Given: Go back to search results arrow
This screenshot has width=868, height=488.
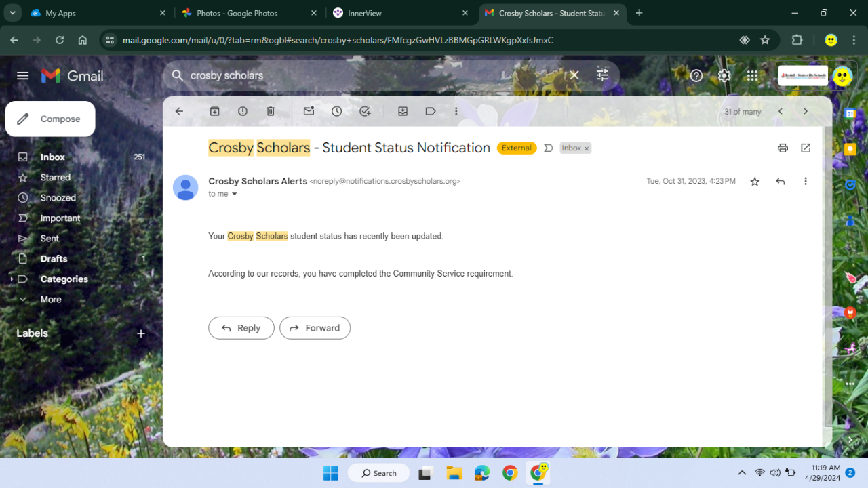Looking at the screenshot, I should (x=179, y=111).
